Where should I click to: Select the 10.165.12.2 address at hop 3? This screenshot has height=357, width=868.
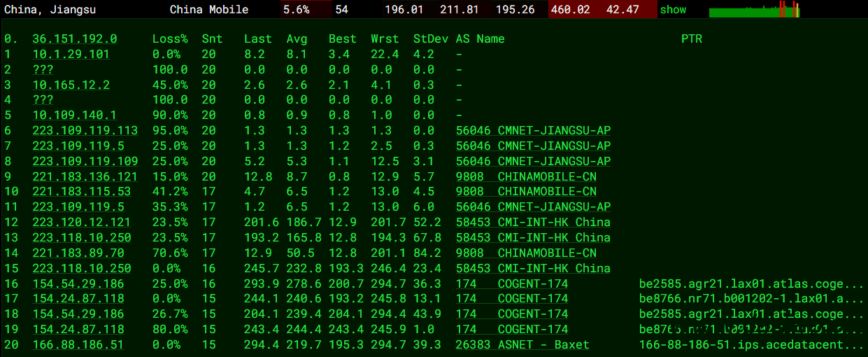click(x=71, y=85)
